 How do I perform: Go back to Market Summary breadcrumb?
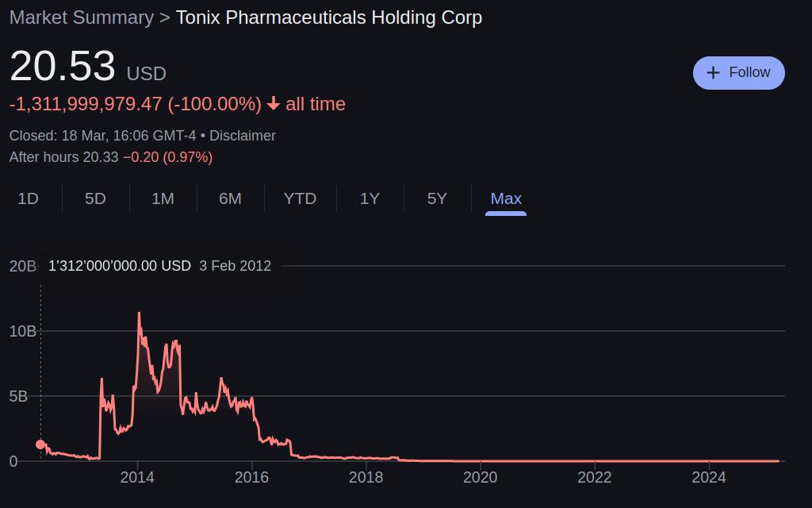(x=82, y=17)
